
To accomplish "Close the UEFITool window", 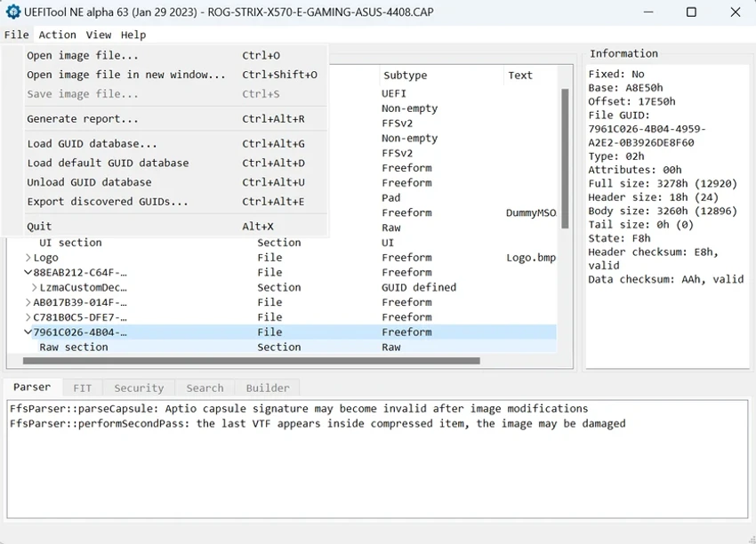I will point(736,12).
